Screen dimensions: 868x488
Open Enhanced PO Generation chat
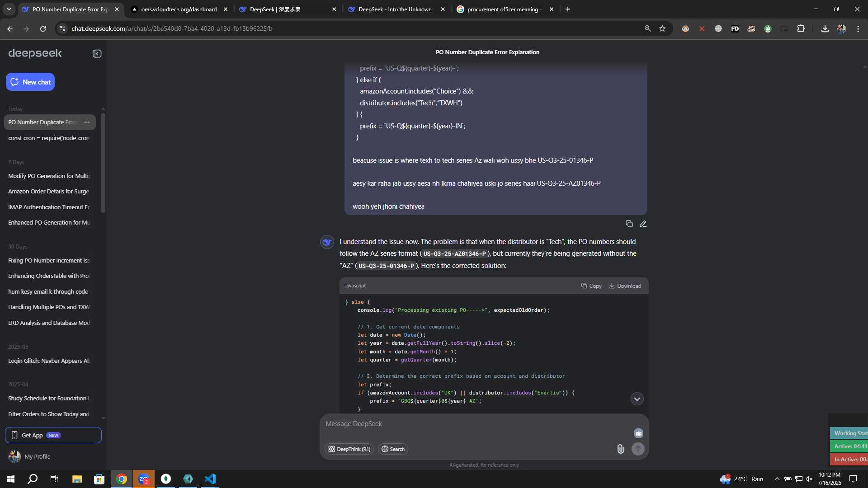click(50, 222)
